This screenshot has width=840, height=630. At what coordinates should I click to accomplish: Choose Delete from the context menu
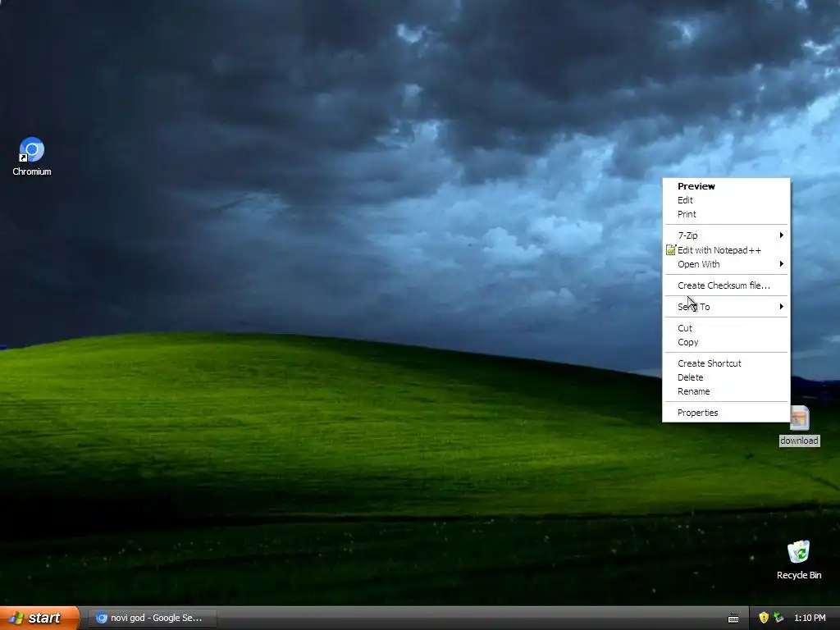click(726, 377)
